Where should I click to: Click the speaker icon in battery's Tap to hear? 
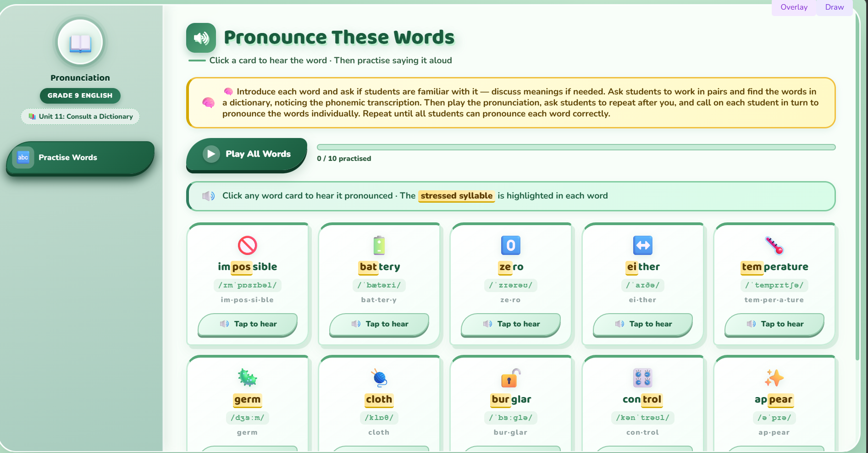point(356,324)
